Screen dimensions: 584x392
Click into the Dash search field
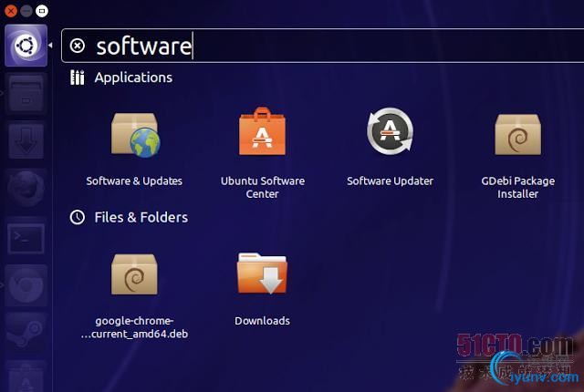point(322,46)
